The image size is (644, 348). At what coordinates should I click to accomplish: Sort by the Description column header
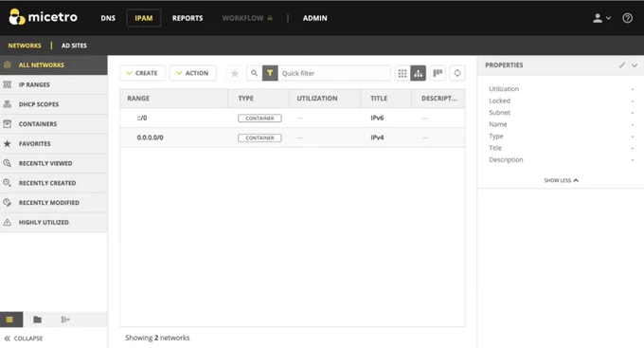tap(438, 99)
